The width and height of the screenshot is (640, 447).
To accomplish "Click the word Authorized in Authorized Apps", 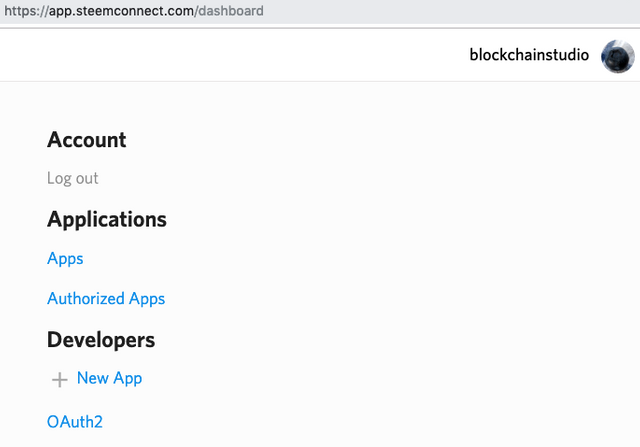I will (86, 299).
